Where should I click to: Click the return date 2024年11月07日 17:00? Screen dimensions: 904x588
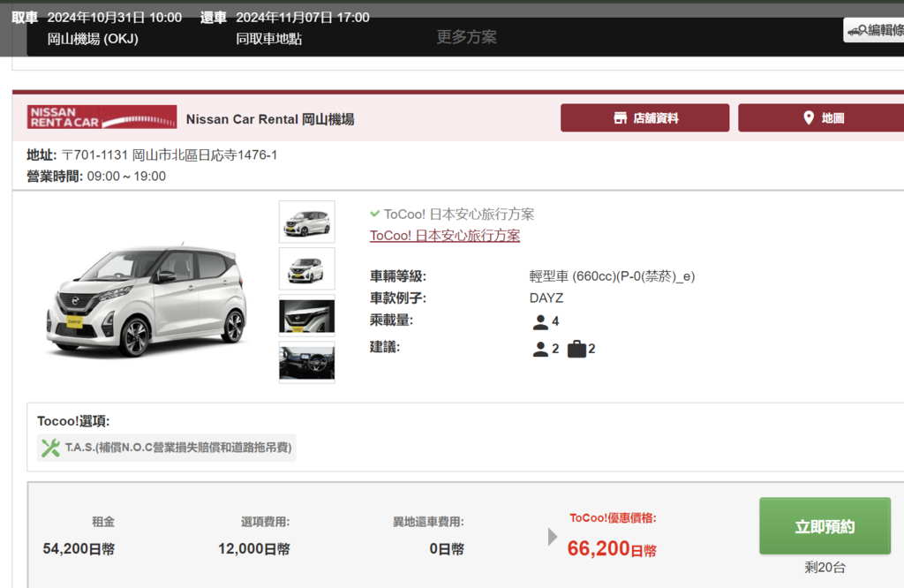point(303,18)
